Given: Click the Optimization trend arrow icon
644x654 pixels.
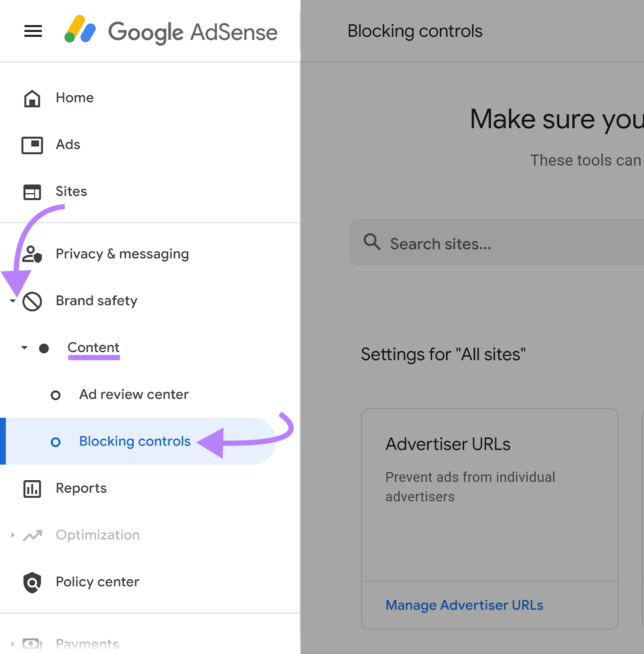Looking at the screenshot, I should [32, 535].
